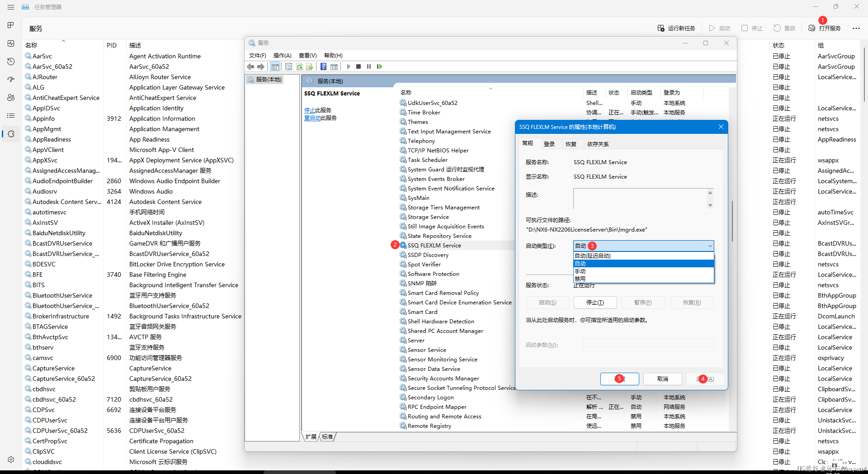
Task: Click Run new task in Task Manager
Action: pyautogui.click(x=676, y=28)
